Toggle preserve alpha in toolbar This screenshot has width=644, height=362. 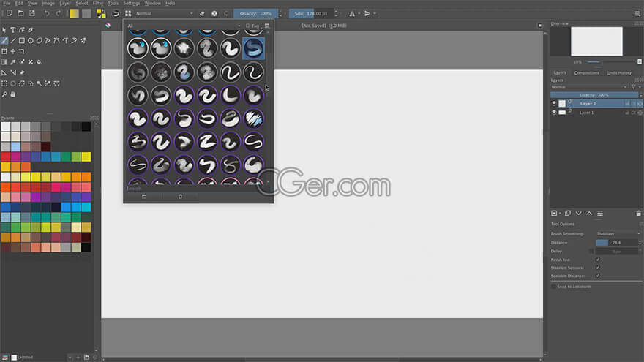click(x=214, y=14)
